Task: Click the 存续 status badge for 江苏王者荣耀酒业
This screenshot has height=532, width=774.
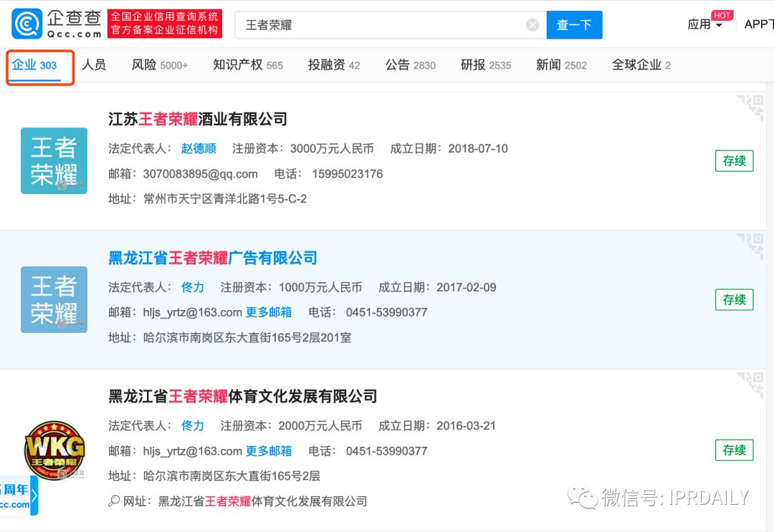Action: pos(734,160)
